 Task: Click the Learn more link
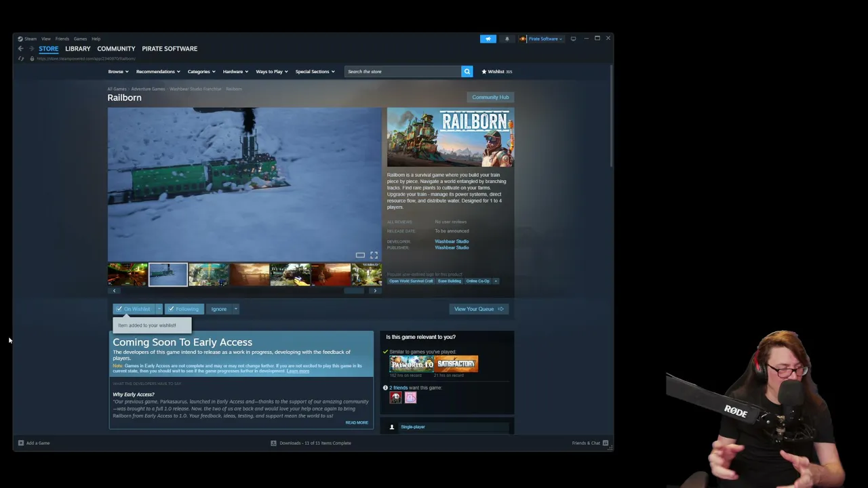[298, 371]
